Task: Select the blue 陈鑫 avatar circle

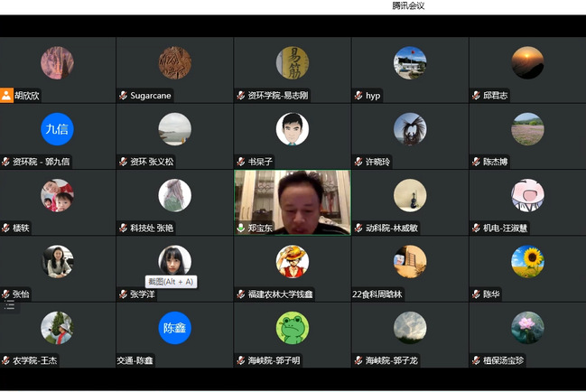Action: point(174,328)
